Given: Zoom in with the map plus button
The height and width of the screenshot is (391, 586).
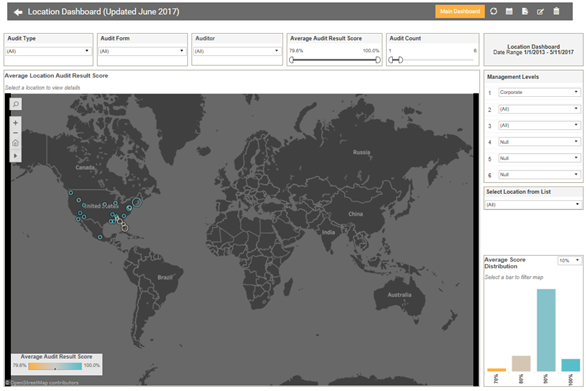Looking at the screenshot, I should pos(15,123).
